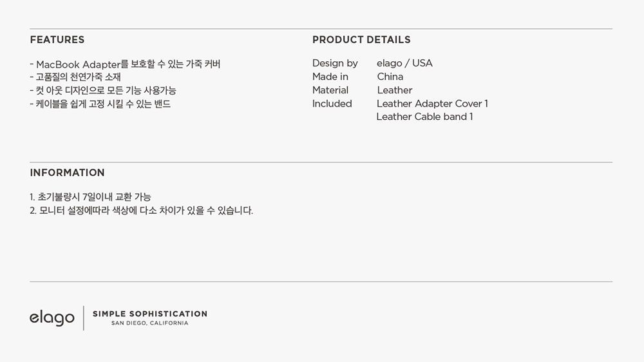
Task: Click the Leather Adapter Cover 1 text
Action: (x=433, y=104)
